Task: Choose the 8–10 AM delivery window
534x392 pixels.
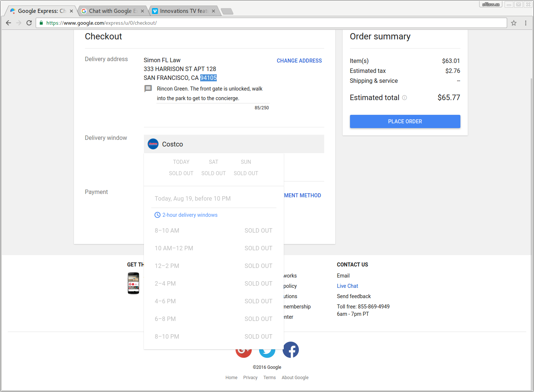Action: pos(213,230)
